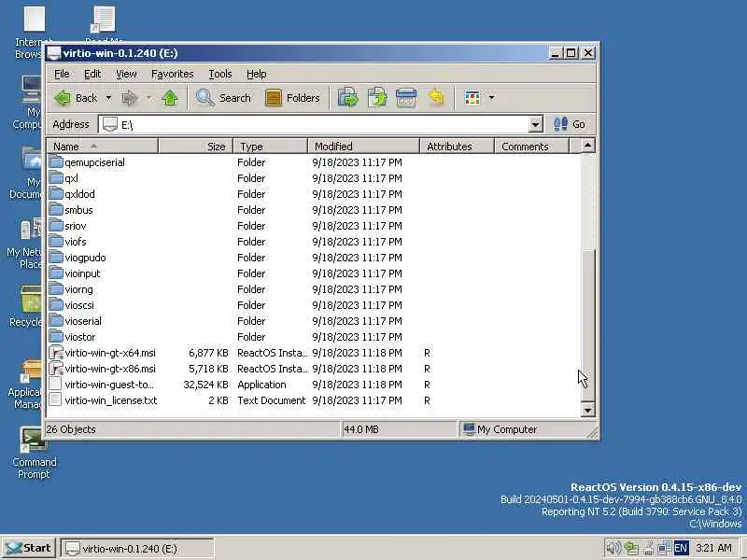
Task: Open the ReadMe desktop icon
Action: pos(105,25)
